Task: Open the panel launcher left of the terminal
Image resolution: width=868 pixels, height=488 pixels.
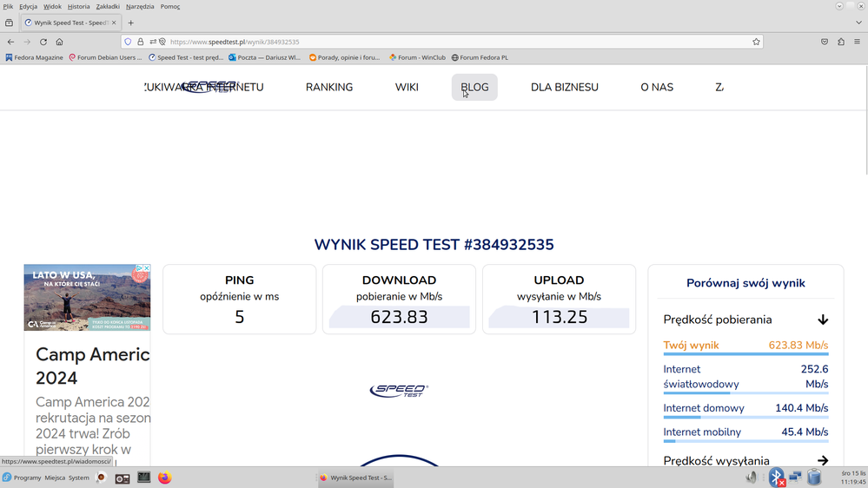Action: (123, 478)
